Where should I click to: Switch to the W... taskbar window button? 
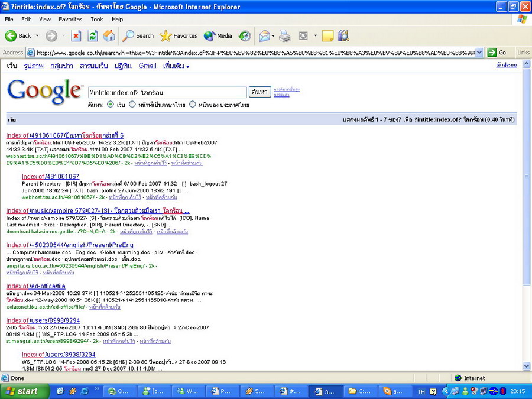(187, 391)
